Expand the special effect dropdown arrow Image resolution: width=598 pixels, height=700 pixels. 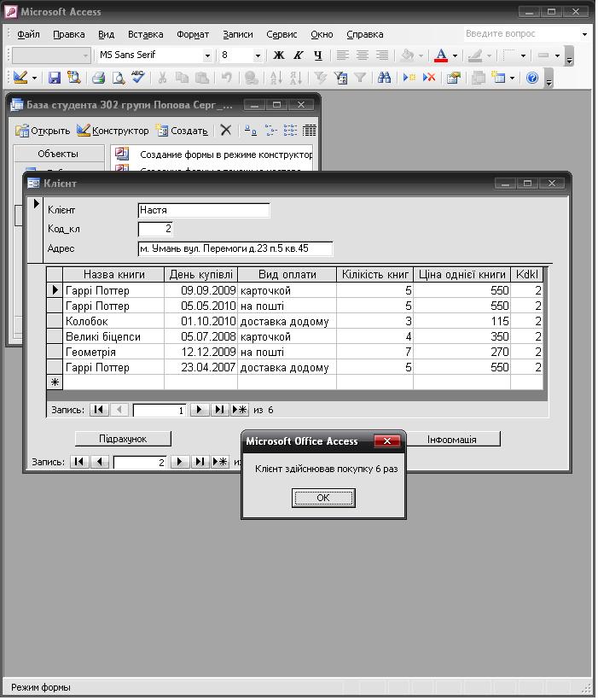557,55
